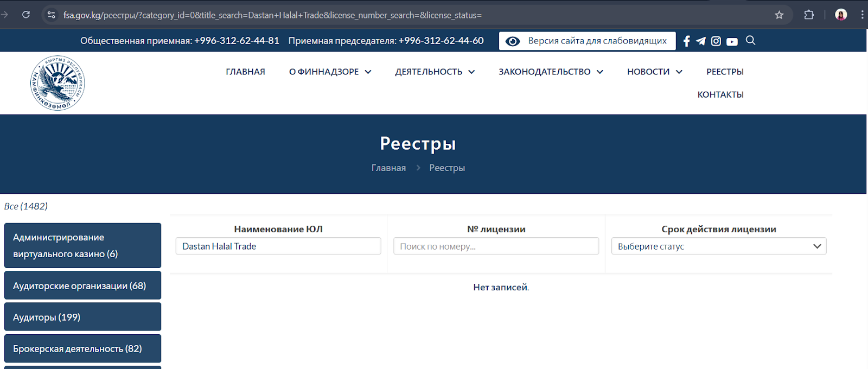Open the Выберите статус dropdown

coord(719,246)
